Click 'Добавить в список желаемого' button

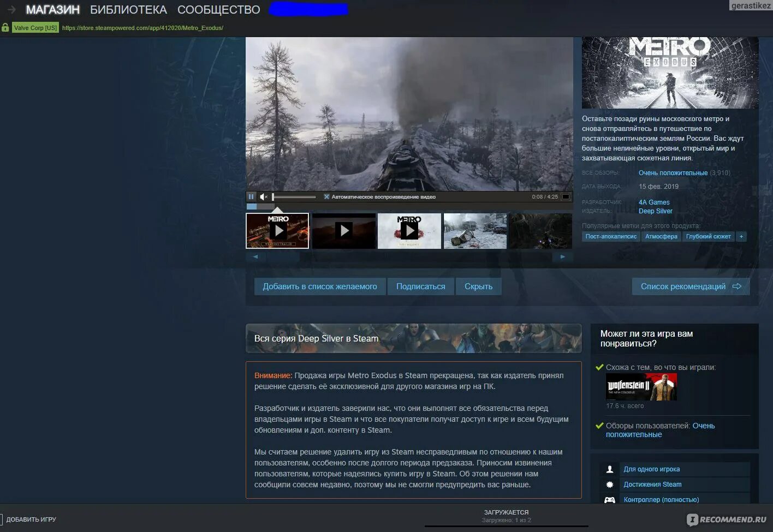tap(320, 286)
